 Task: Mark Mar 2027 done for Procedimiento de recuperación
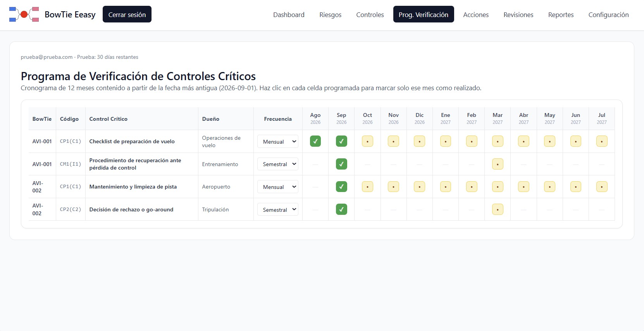pos(498,164)
